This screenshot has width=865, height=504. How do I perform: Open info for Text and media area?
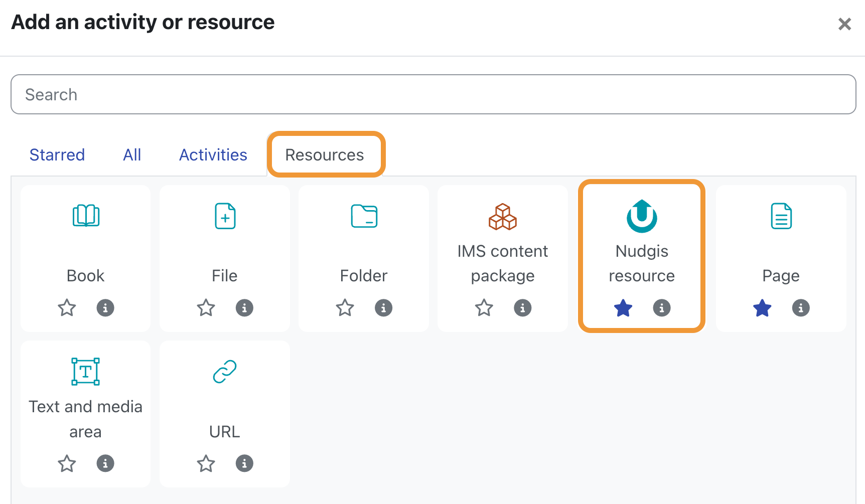click(105, 463)
